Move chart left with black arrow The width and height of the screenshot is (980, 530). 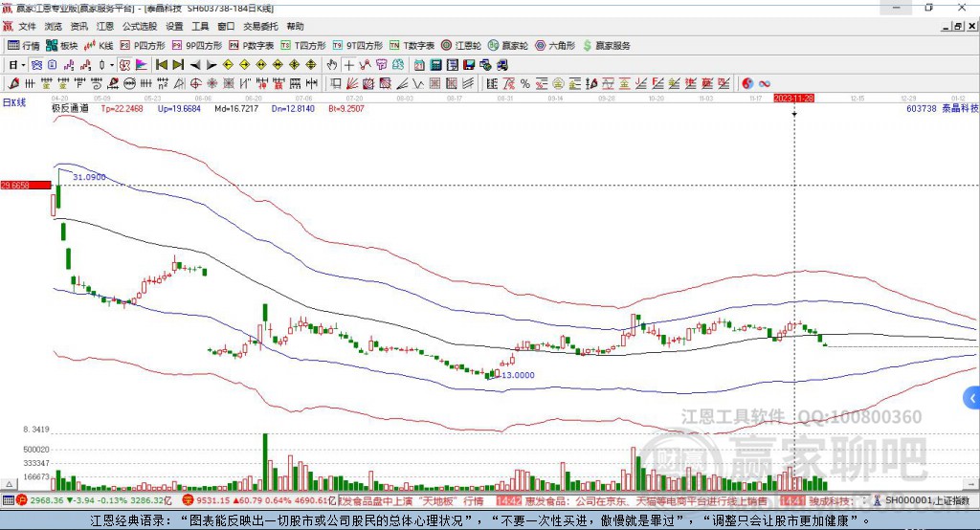(x=195, y=65)
